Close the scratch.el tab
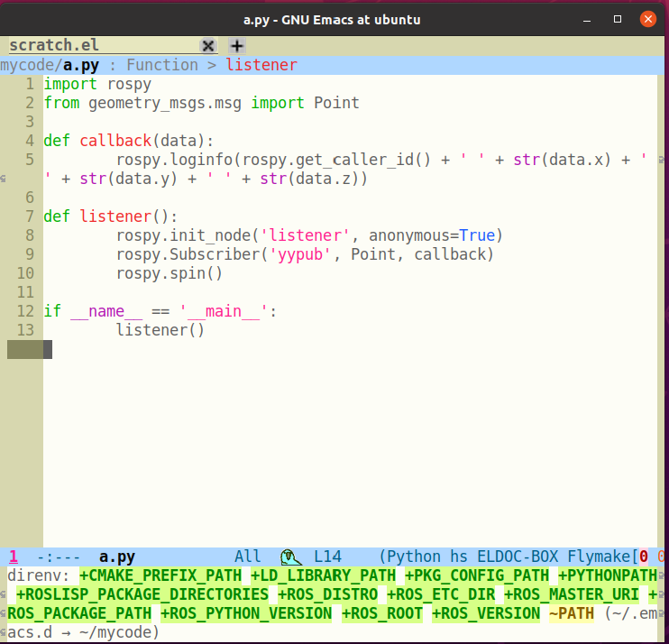Image resolution: width=669 pixels, height=644 pixels. tap(207, 45)
